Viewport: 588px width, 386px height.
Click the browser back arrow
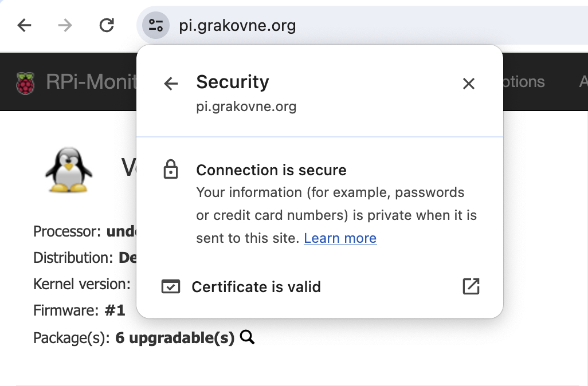pyautogui.click(x=24, y=25)
